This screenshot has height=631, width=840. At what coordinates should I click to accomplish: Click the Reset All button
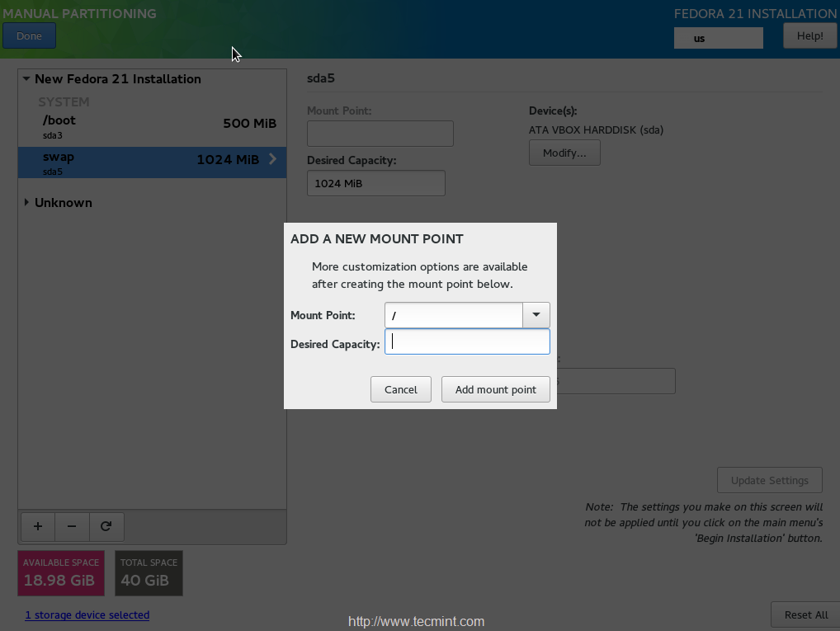click(805, 615)
